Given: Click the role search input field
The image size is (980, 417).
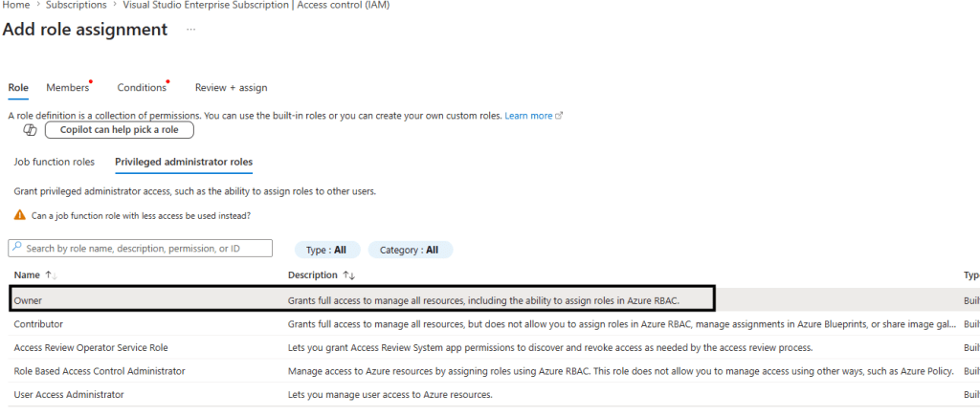Looking at the screenshot, I should point(144,249).
